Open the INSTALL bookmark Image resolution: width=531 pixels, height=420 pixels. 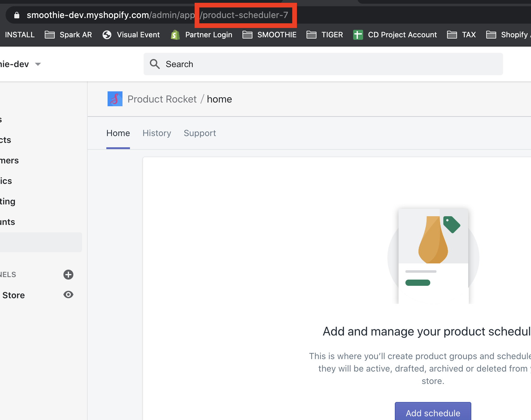click(x=20, y=35)
